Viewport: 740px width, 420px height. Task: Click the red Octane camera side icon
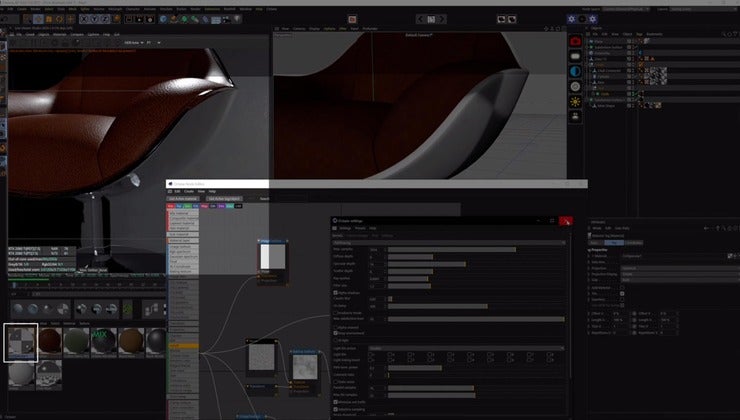[575, 42]
